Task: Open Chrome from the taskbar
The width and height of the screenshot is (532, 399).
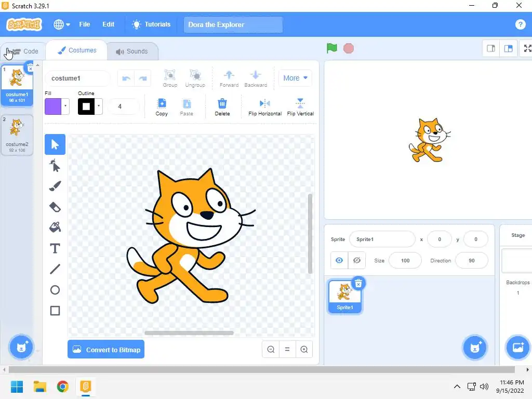Action: pos(63,387)
